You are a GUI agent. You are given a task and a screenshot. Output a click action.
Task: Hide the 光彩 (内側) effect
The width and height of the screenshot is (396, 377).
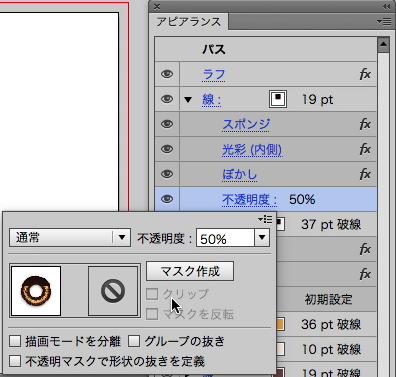pos(167,149)
